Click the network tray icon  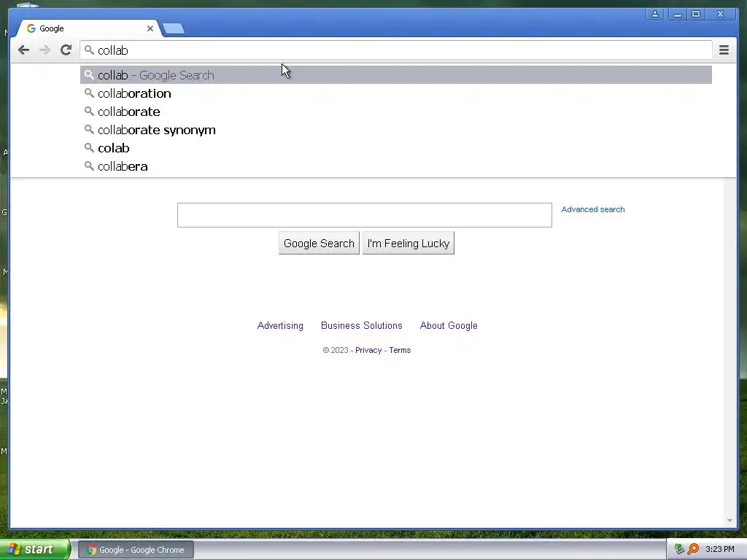(679, 550)
